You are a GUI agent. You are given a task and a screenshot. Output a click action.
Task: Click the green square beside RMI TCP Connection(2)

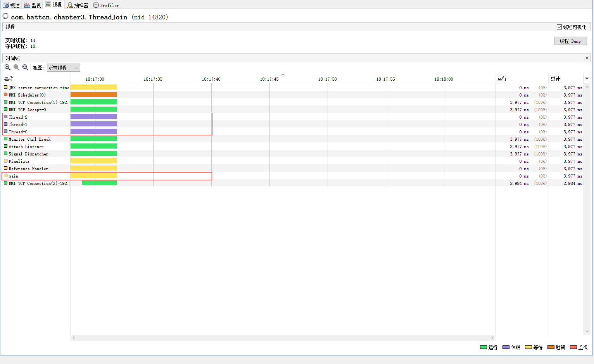pyautogui.click(x=5, y=183)
